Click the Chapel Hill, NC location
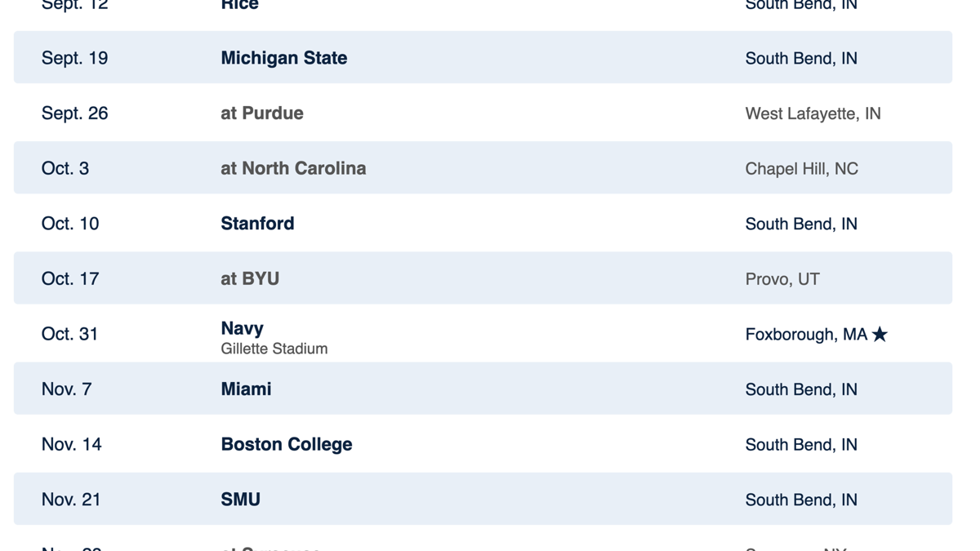980x551 pixels. coord(801,169)
